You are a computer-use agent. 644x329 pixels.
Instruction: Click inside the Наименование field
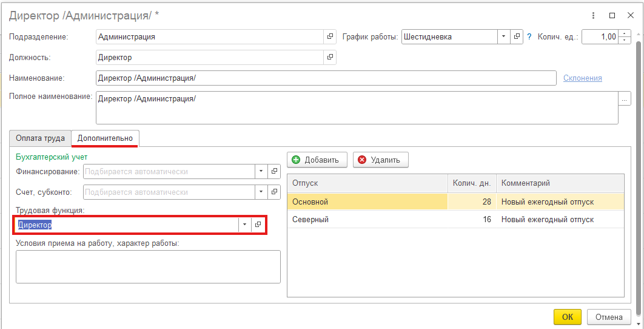326,78
